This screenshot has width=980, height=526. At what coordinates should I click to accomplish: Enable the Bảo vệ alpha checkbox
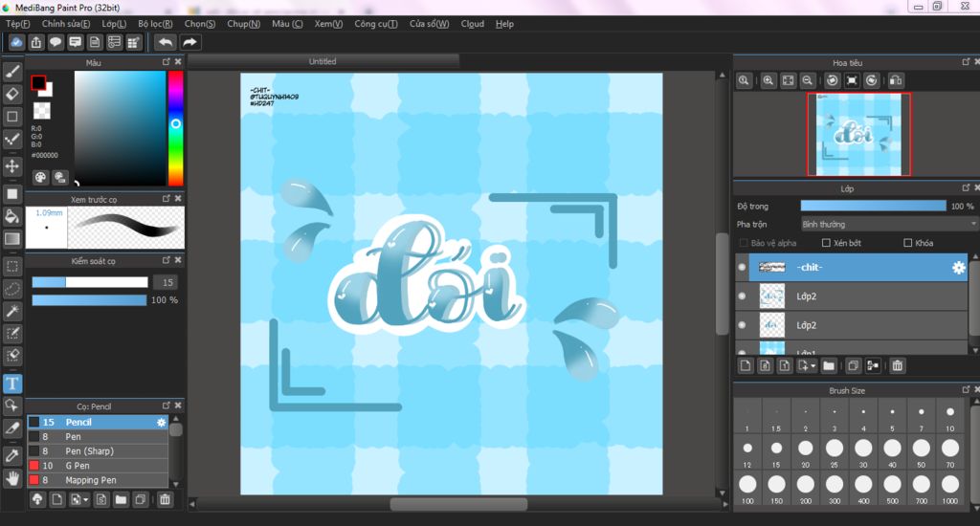[743, 243]
